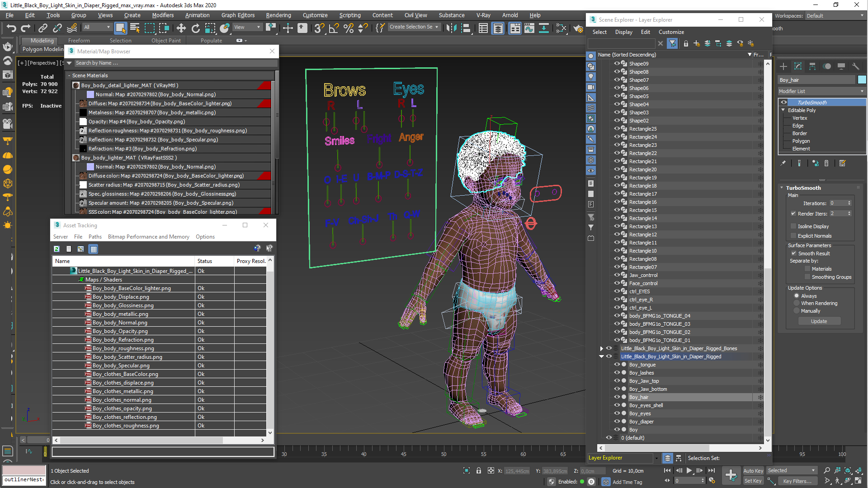Click the Redo arrow in main toolbar
Image resolution: width=868 pixels, height=488 pixels.
click(26, 28)
